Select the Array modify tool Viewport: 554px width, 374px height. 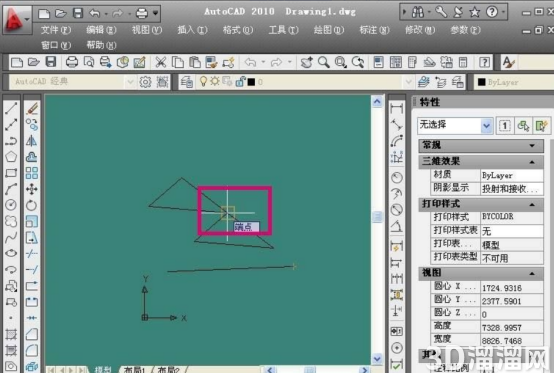coord(32,173)
